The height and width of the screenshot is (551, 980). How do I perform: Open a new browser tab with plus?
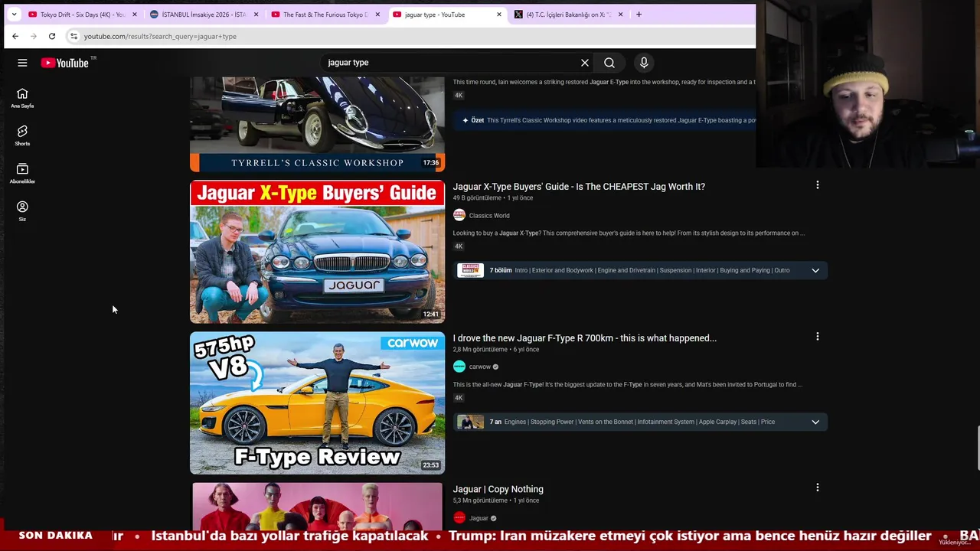click(x=639, y=15)
